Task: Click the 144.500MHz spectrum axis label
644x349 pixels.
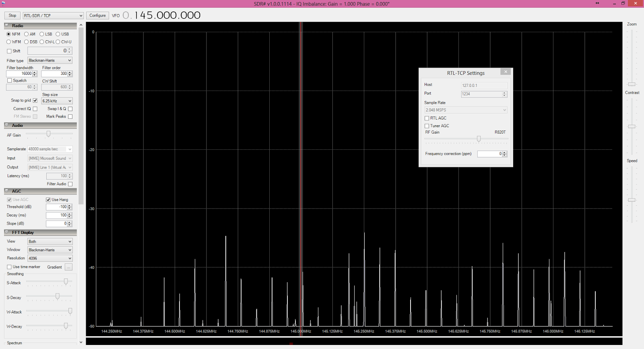Action: click(175, 331)
